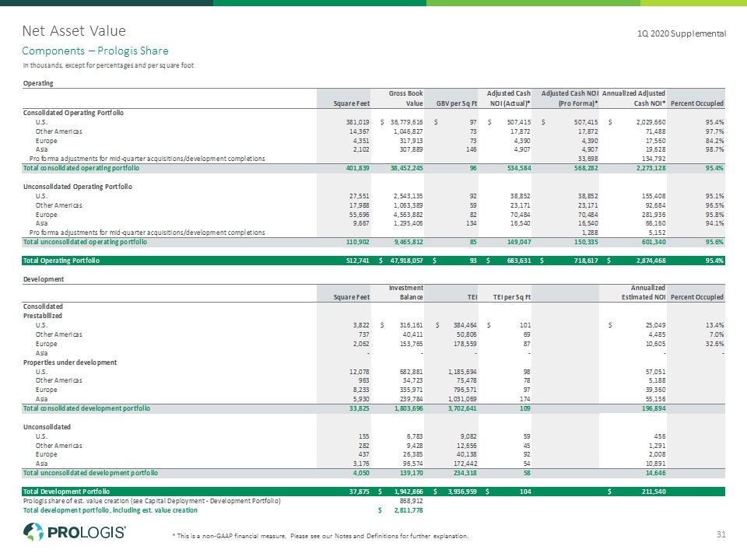This screenshot has width=747, height=560.
Task: Click pro forma adjustment value 33,698
Action: click(x=588, y=159)
